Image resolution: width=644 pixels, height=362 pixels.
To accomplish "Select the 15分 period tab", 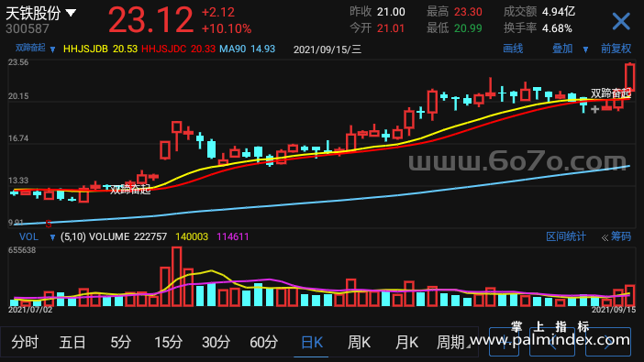I will click(168, 342).
